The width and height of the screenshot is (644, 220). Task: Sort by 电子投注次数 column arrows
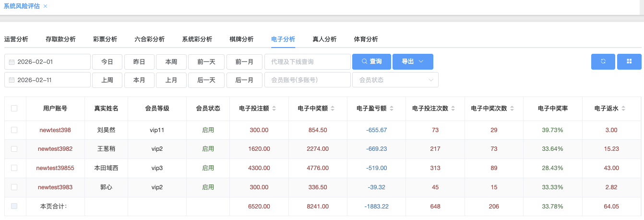(x=453, y=109)
